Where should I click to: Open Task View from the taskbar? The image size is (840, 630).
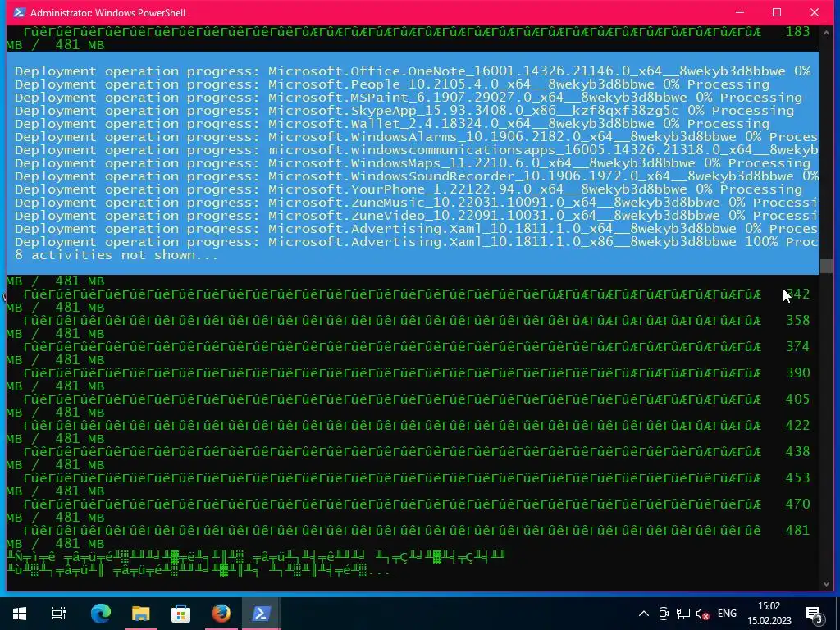click(x=59, y=614)
